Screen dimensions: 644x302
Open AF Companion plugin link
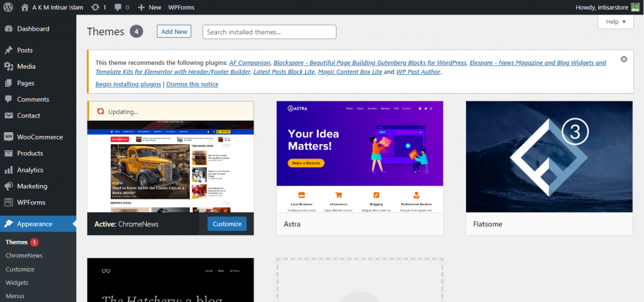(250, 63)
